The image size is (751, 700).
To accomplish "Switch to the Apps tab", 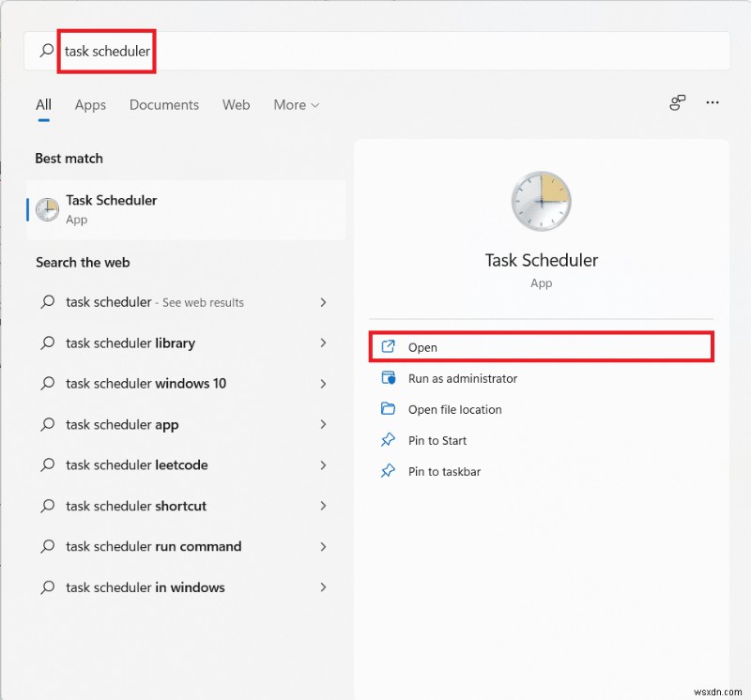I will (x=90, y=105).
